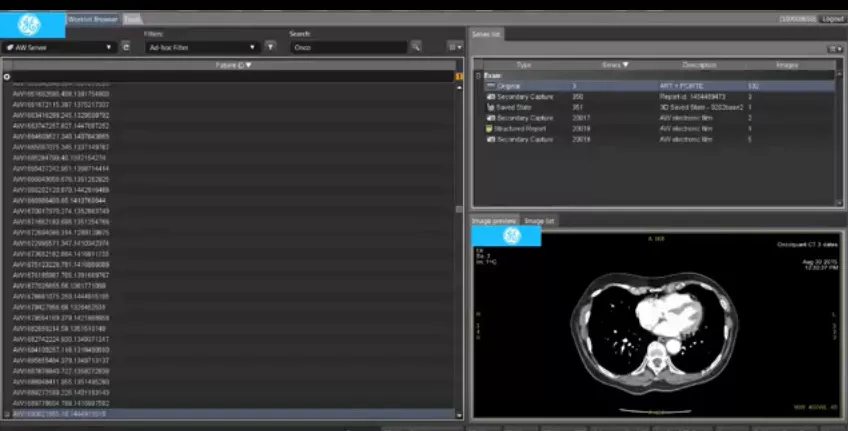Click the Structured Report yellow icon
This screenshot has height=431, width=848.
[489, 129]
